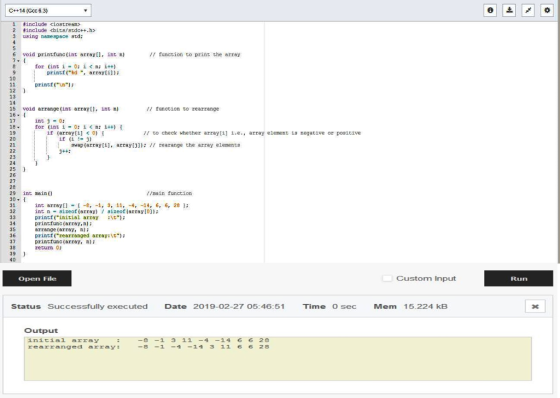Click the 'initial array' output line
This screenshot has height=398, width=560.
[148, 340]
